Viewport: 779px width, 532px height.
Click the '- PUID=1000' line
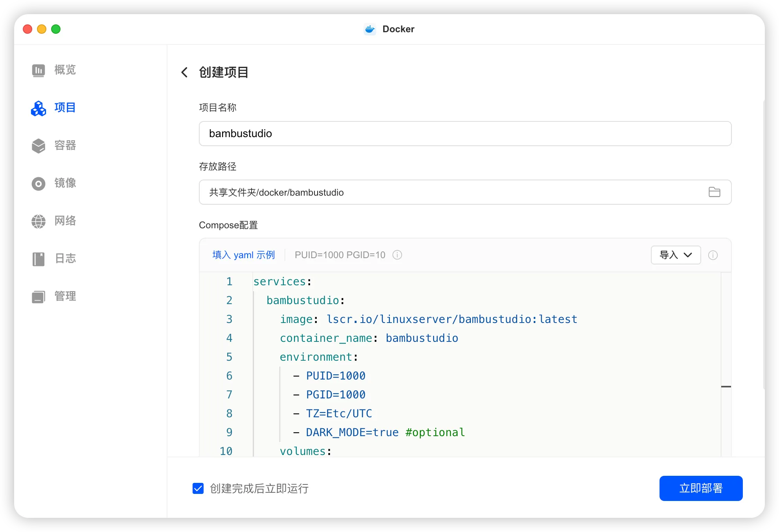[329, 376]
